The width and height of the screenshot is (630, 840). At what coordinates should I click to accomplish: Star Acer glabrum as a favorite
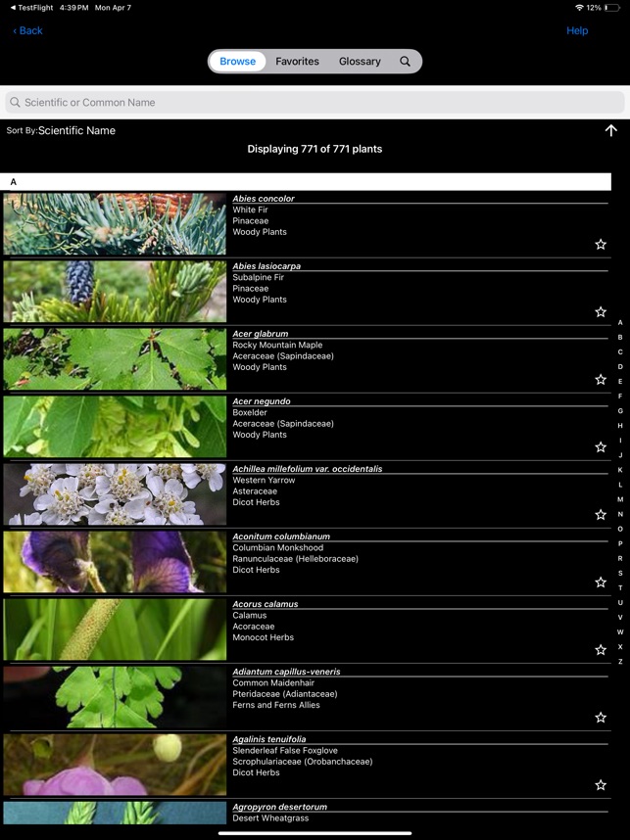pyautogui.click(x=601, y=379)
